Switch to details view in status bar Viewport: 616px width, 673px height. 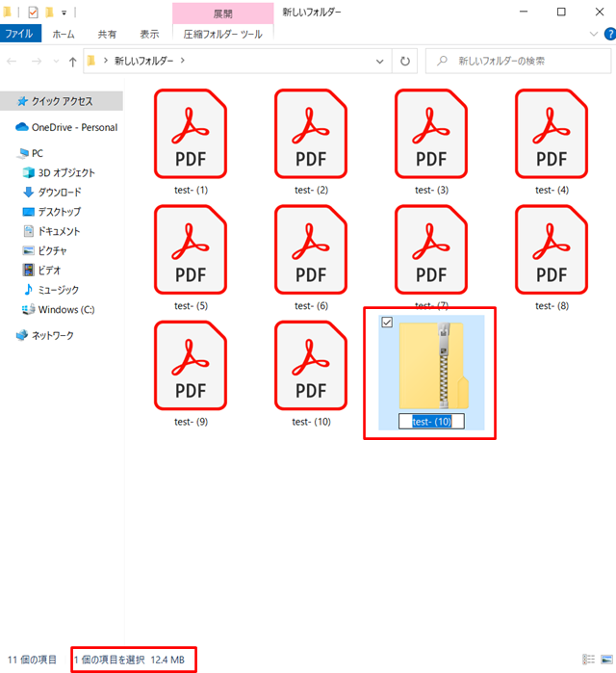click(588, 660)
